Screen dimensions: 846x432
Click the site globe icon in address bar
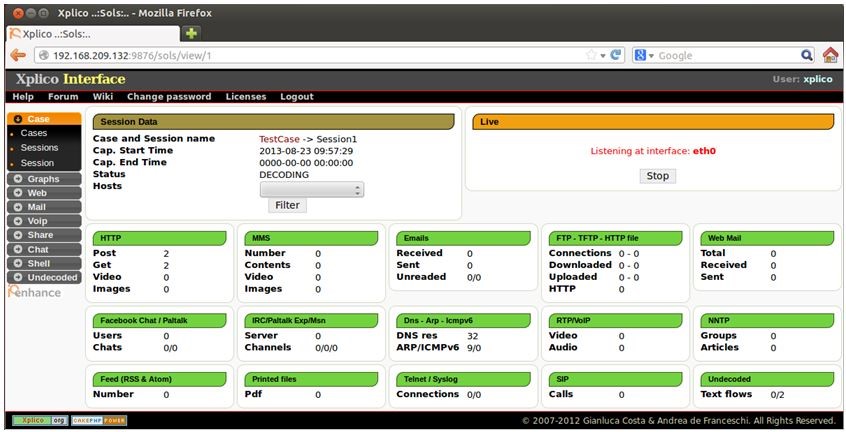44,56
